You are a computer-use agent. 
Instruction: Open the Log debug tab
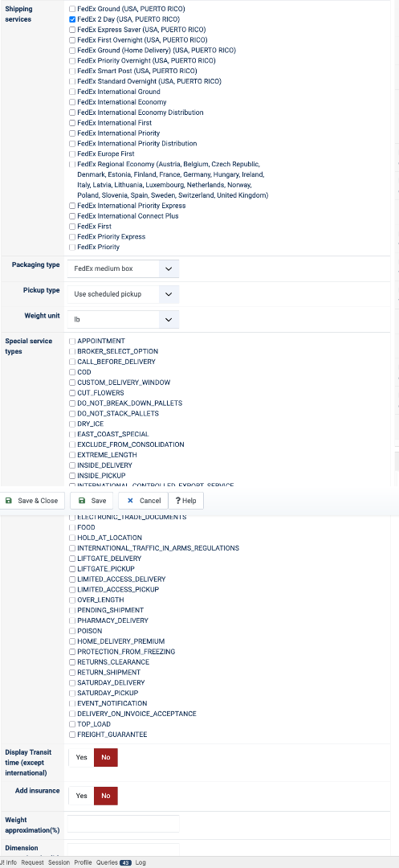point(140,862)
